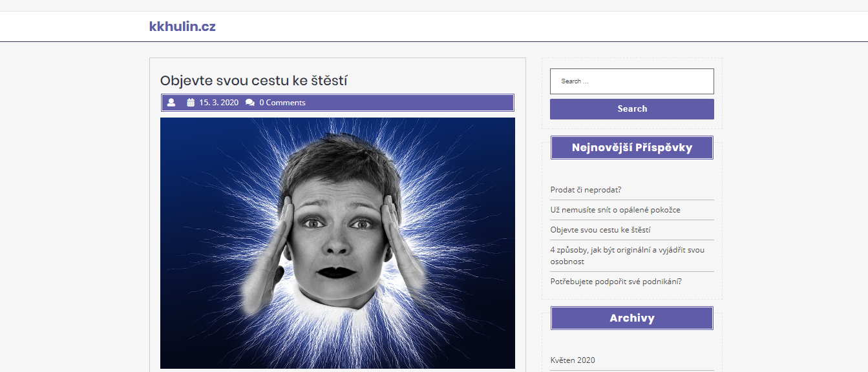The image size is (868, 372).
Task: Open recent post Prodat či neprodat?
Action: tap(586, 189)
